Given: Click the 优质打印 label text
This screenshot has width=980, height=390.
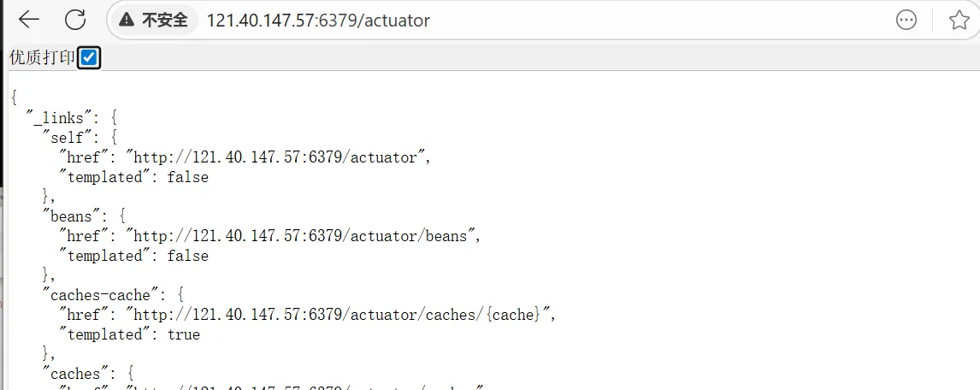Looking at the screenshot, I should click(x=41, y=58).
